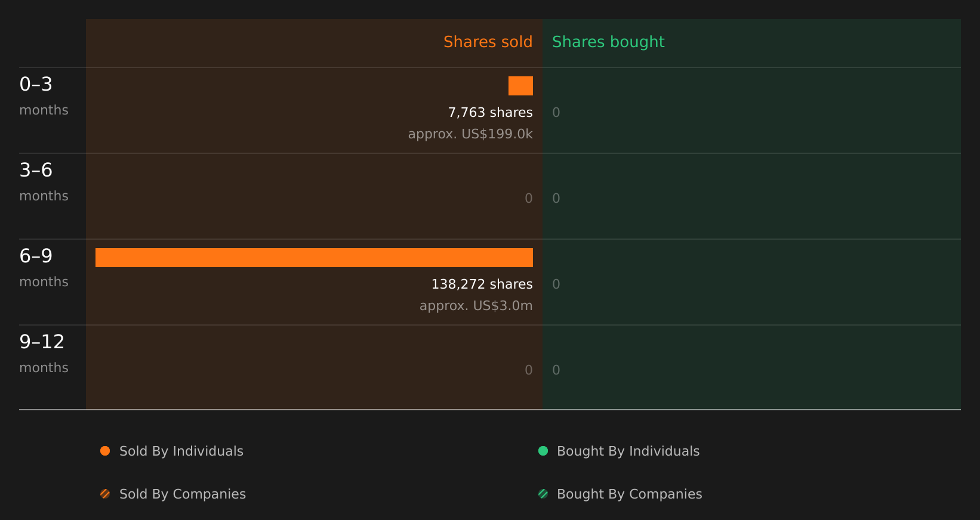This screenshot has width=980, height=520.
Task: Click the 3–6 months row label
Action: pos(44,182)
